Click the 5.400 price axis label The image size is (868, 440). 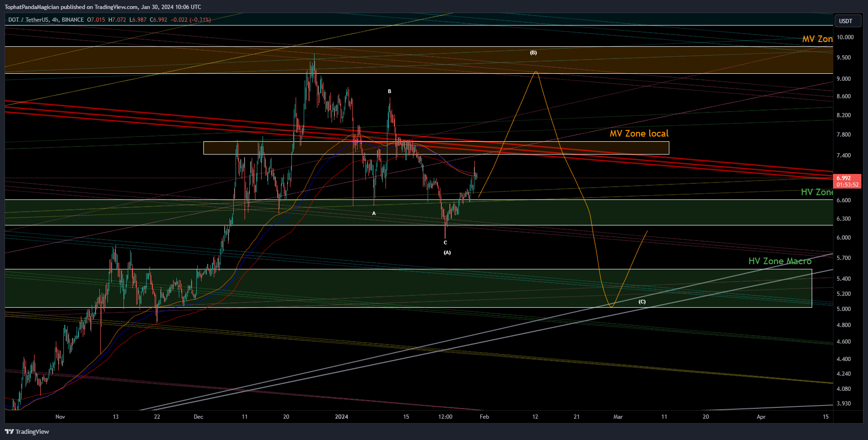click(843, 279)
